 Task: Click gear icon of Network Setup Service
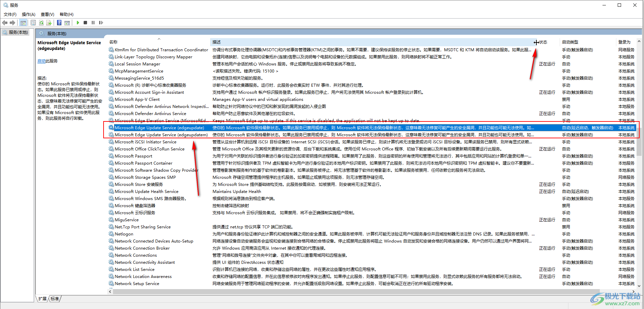click(111, 283)
